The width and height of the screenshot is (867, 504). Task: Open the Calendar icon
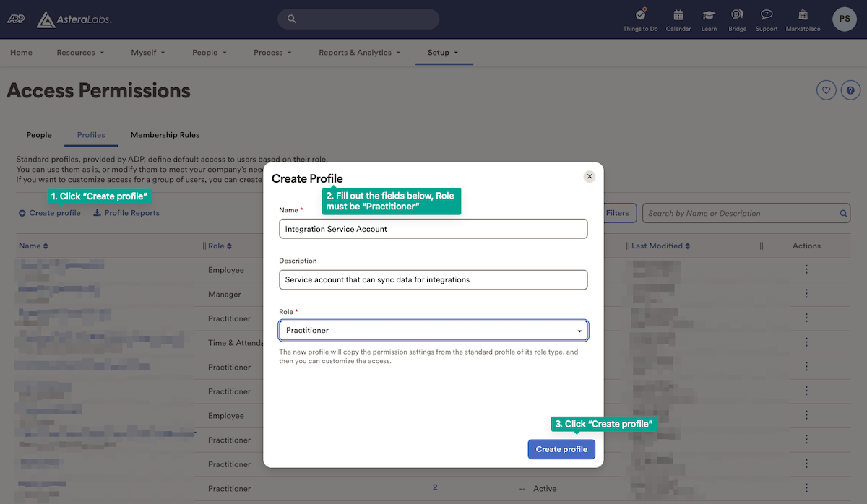click(x=678, y=16)
